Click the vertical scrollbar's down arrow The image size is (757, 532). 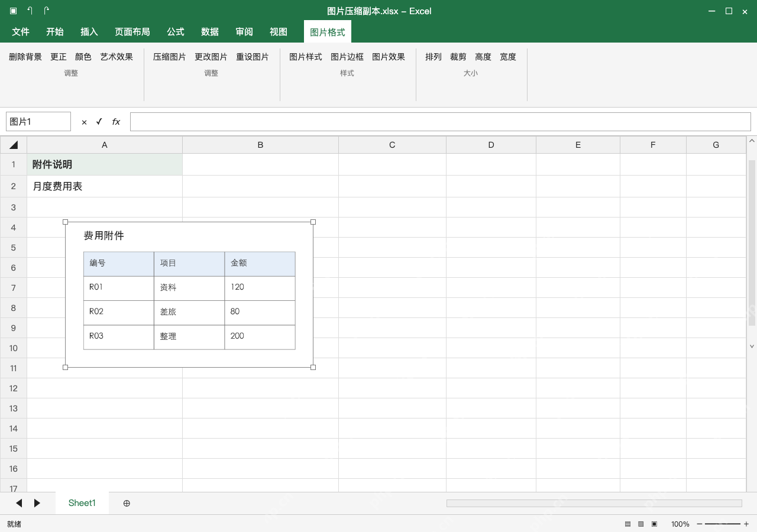point(752,346)
